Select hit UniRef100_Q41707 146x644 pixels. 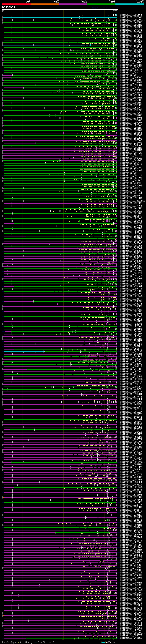point(131,60)
